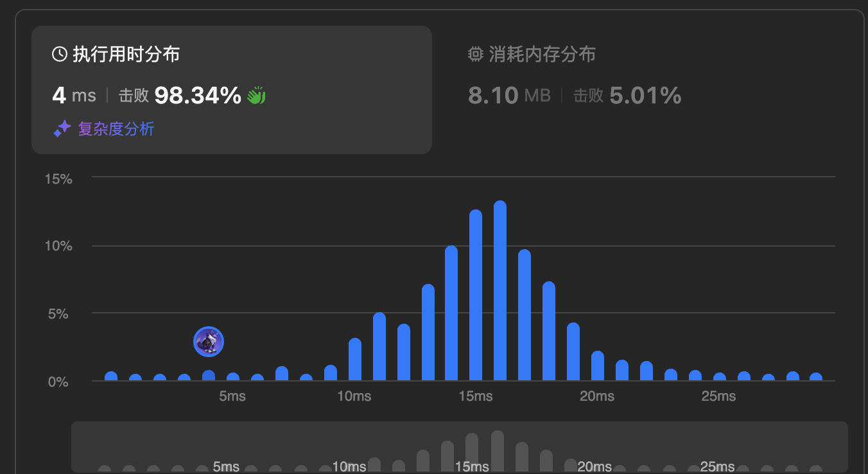Click the 98.34% runtime beat percentage
Viewport: 868px width, 474px height.
(198, 96)
